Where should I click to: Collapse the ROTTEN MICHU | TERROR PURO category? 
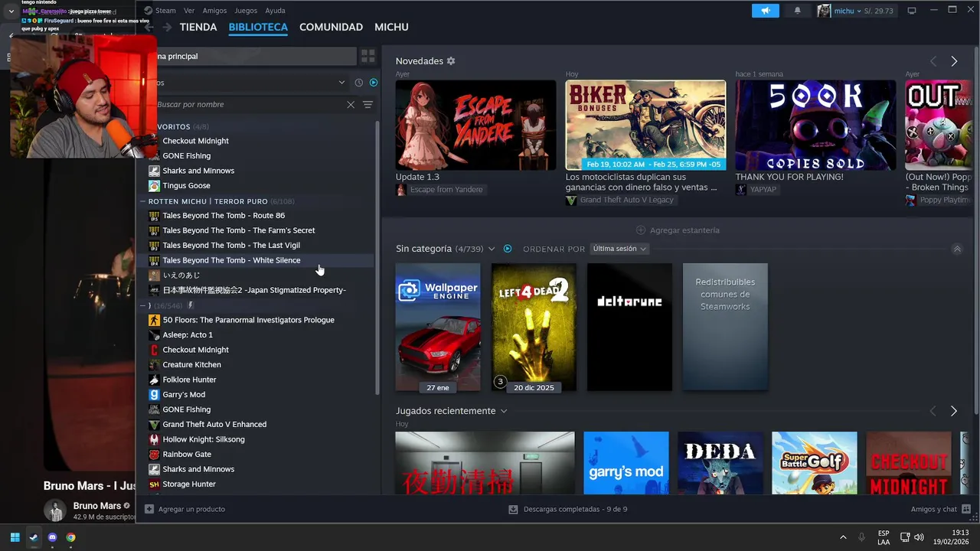[142, 202]
